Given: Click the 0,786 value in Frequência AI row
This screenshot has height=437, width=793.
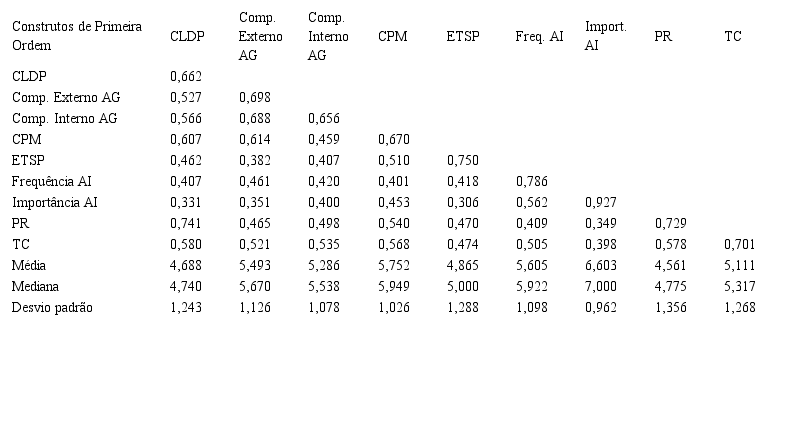Looking at the screenshot, I should coord(532,181).
